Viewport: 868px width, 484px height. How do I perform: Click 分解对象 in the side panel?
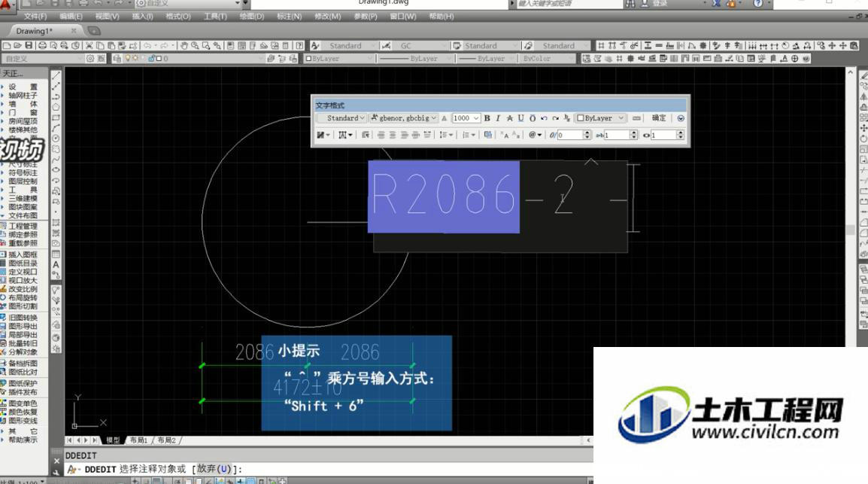(23, 352)
